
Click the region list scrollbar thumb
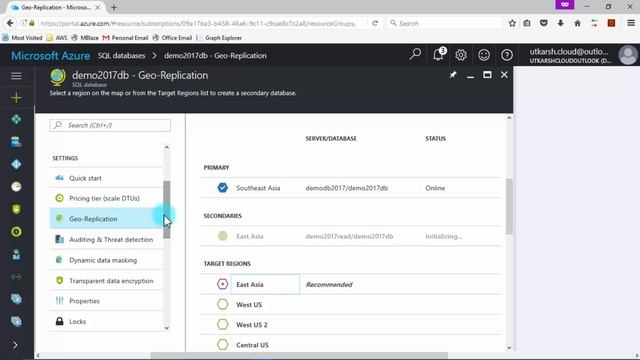tap(509, 206)
